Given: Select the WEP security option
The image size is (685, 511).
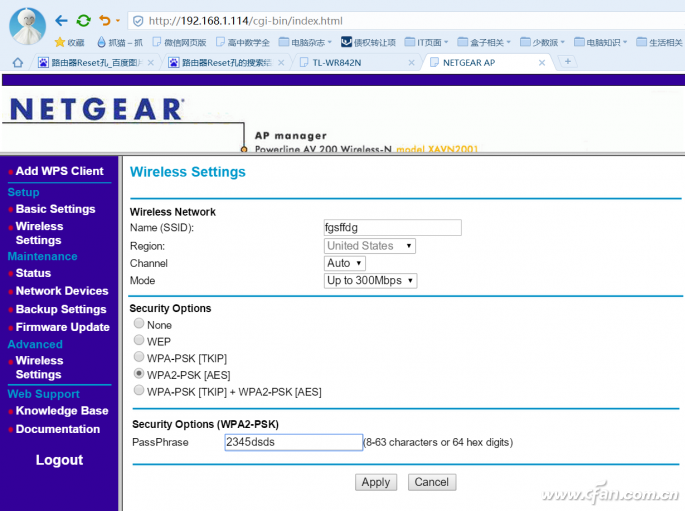Looking at the screenshot, I should 139,340.
